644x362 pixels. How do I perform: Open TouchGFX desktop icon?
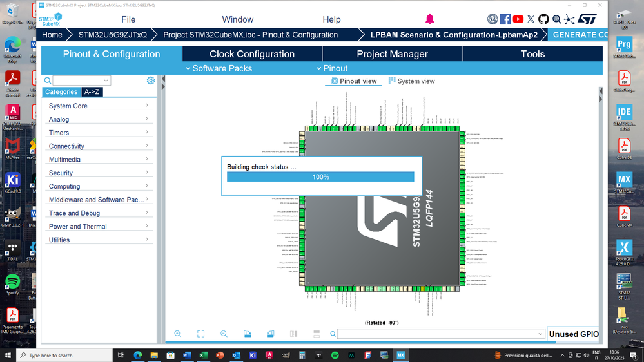(x=624, y=253)
